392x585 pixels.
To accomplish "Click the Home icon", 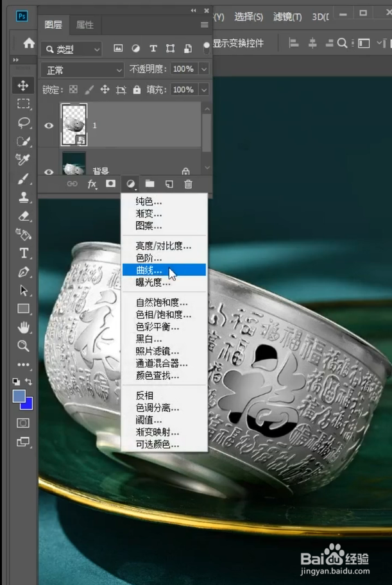I will [29, 43].
